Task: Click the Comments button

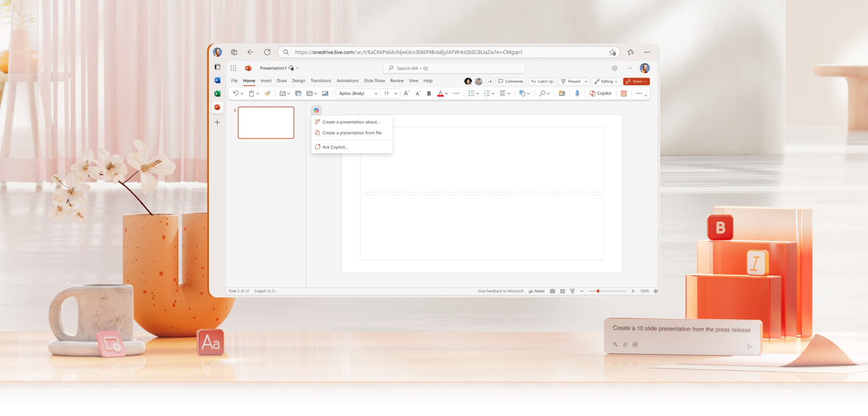Action: tap(511, 82)
